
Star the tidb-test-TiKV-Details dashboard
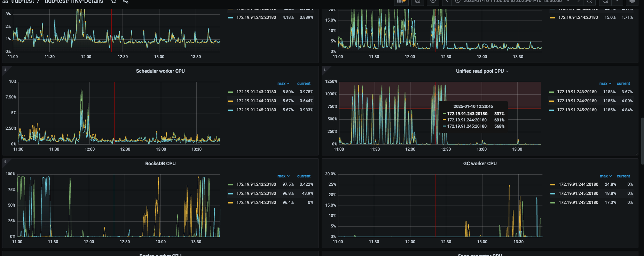coord(114,1)
